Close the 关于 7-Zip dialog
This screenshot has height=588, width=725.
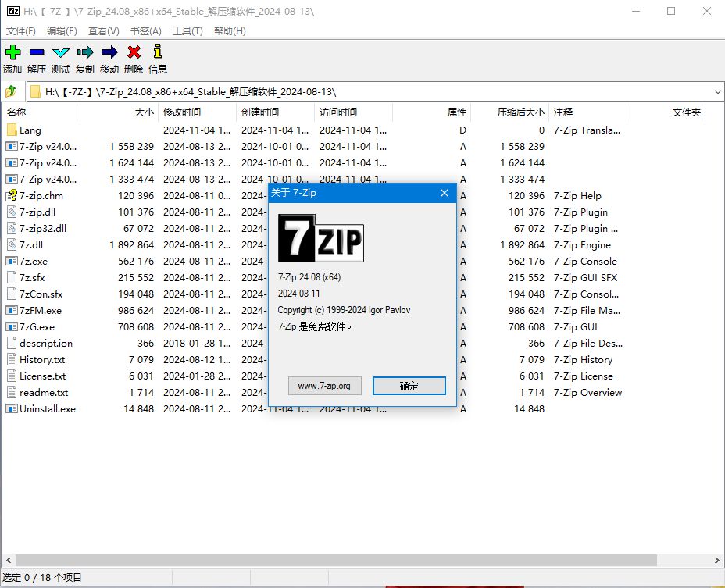(445, 193)
